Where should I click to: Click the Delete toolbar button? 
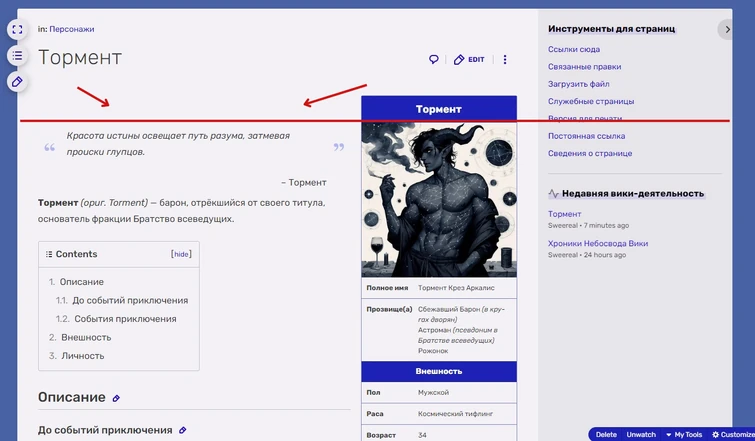(x=606, y=434)
